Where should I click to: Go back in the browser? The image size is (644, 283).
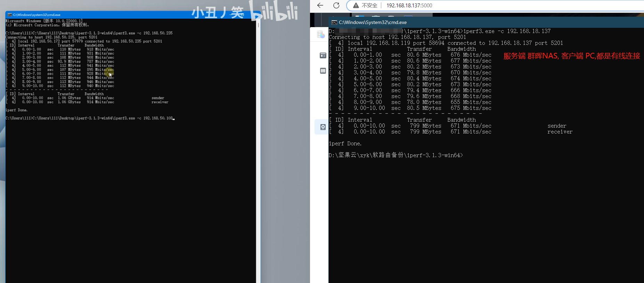click(x=320, y=5)
